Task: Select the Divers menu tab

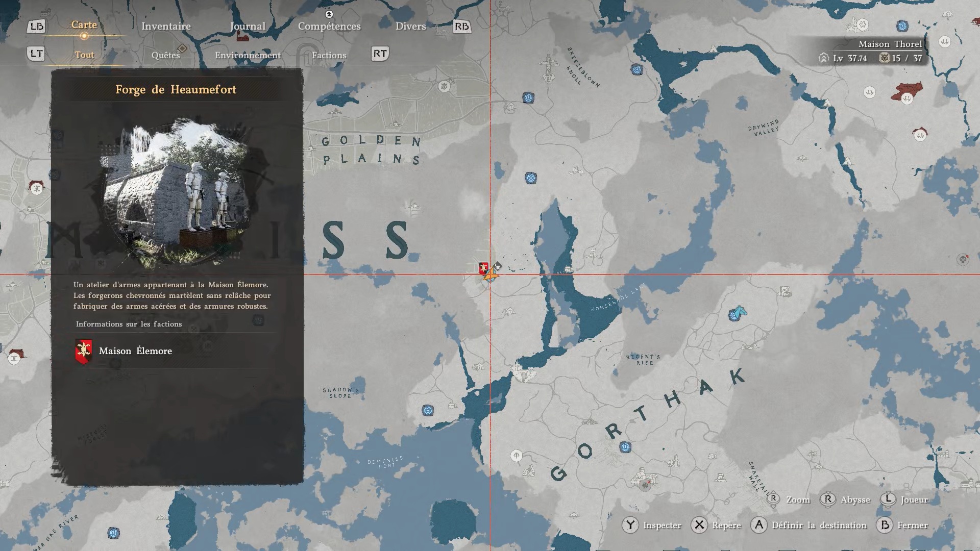Action: [x=410, y=27]
